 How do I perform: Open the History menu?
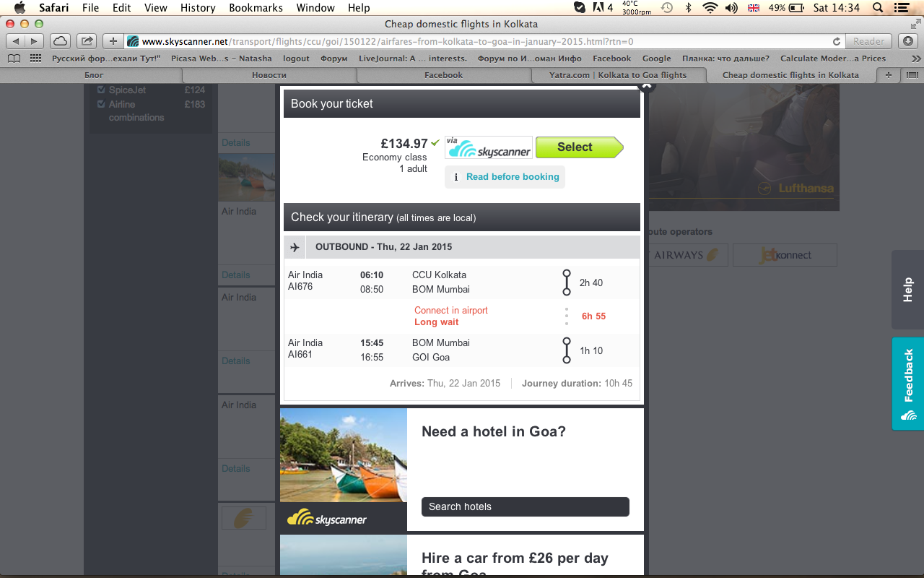pyautogui.click(x=198, y=8)
